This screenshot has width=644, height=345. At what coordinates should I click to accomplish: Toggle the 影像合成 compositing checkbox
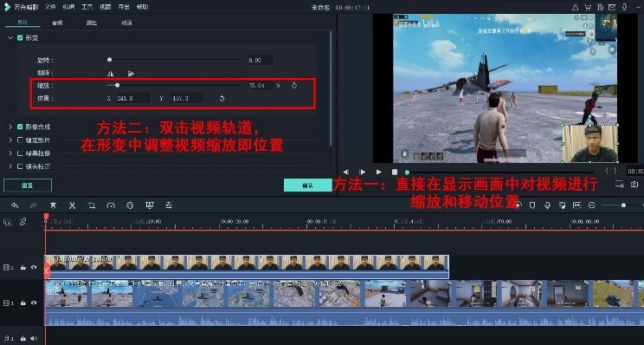pyautogui.click(x=20, y=127)
